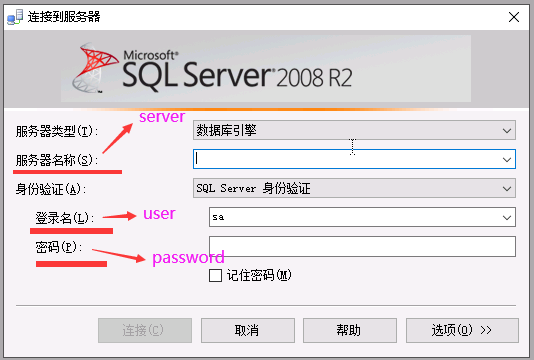
Task: Enable the 记住密码 checkbox
Action: (x=215, y=276)
